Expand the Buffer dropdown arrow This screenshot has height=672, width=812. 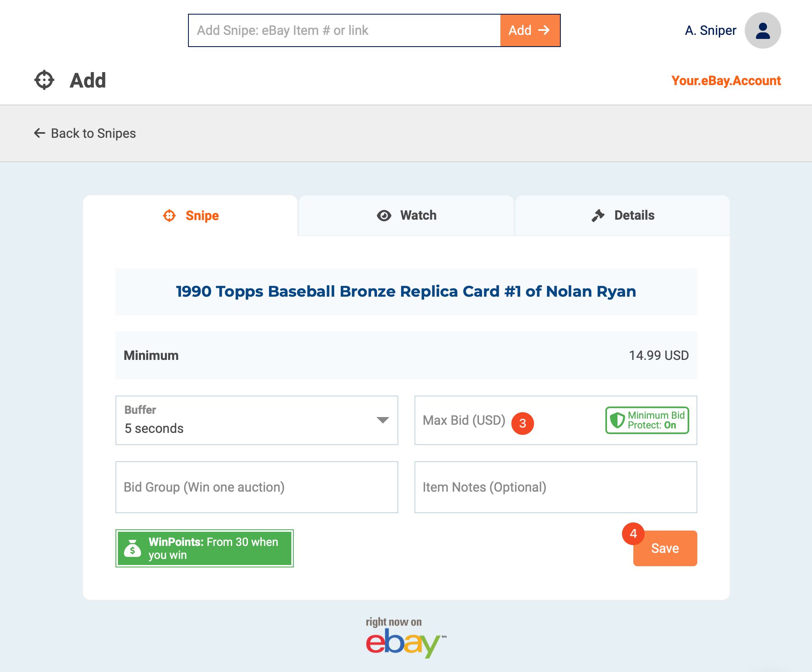coord(382,420)
